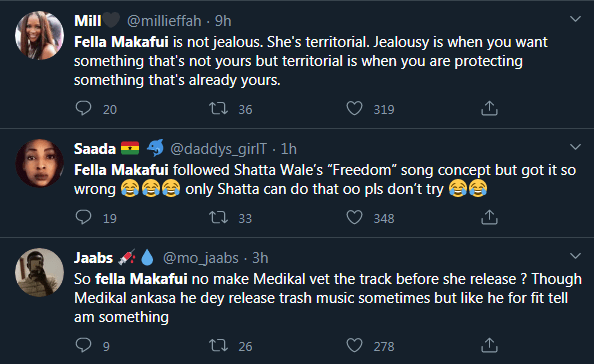Reply to Jaabs' tweet about Medikal

coord(83,345)
